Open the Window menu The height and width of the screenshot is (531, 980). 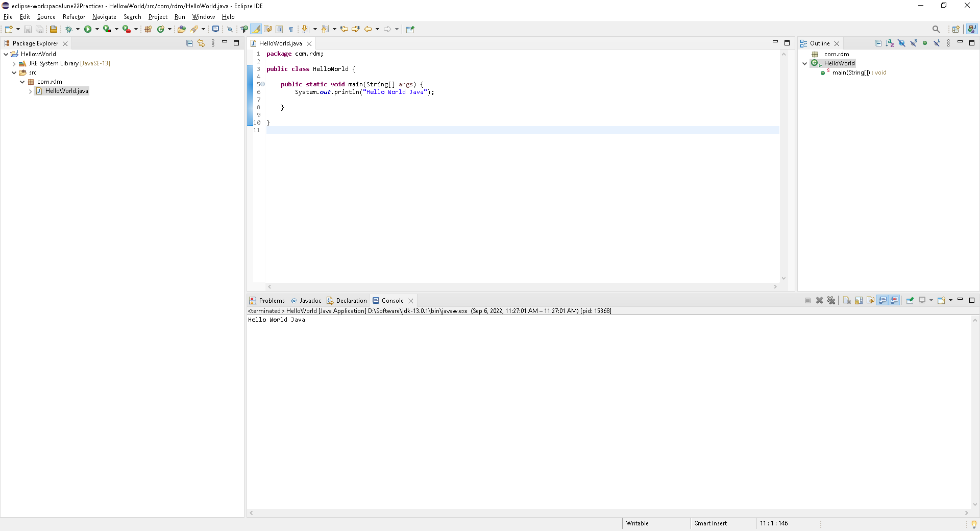click(x=203, y=17)
